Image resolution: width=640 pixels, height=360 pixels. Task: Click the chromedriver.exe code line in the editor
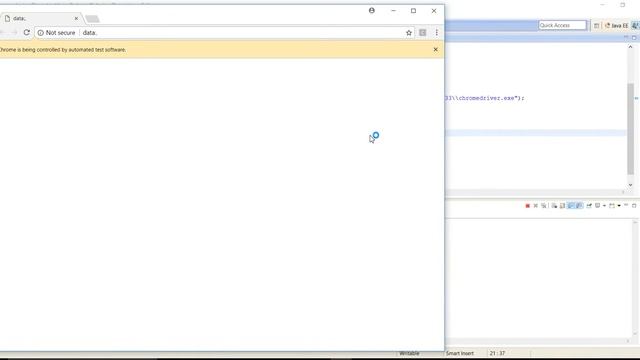pos(484,98)
